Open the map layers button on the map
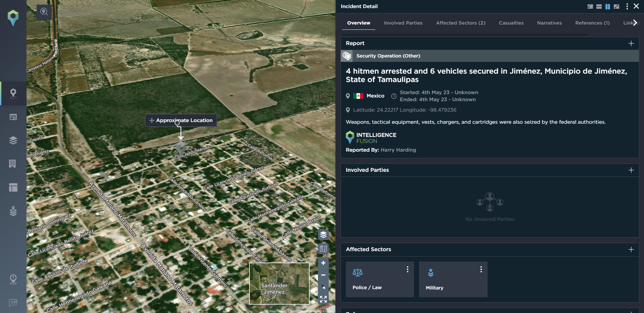Screen dimensions: 644x313 [x=323, y=235]
